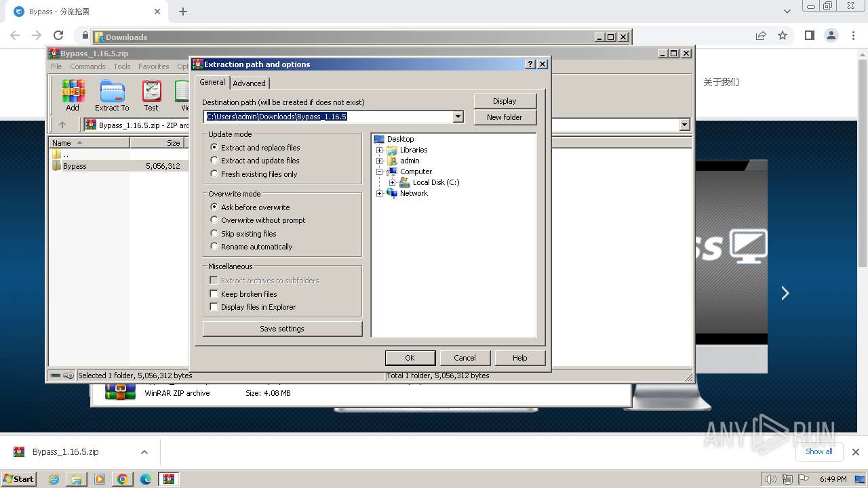Open Internet Explorer from the taskbar
The width and height of the screenshot is (868, 488).
coord(54,479)
